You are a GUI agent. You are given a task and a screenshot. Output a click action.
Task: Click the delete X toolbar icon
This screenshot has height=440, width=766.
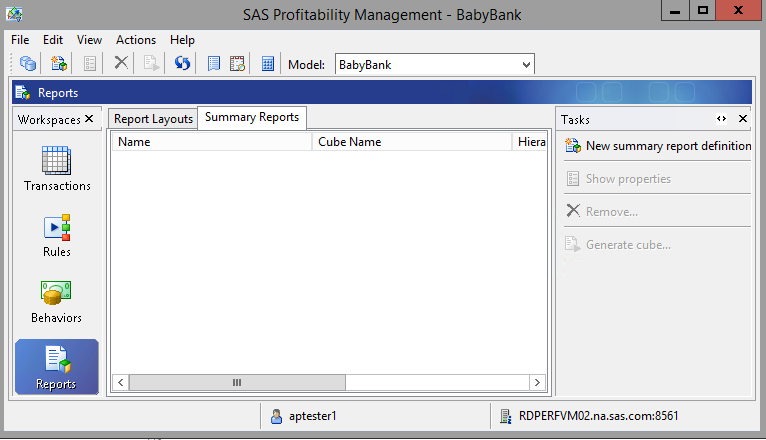coord(121,64)
